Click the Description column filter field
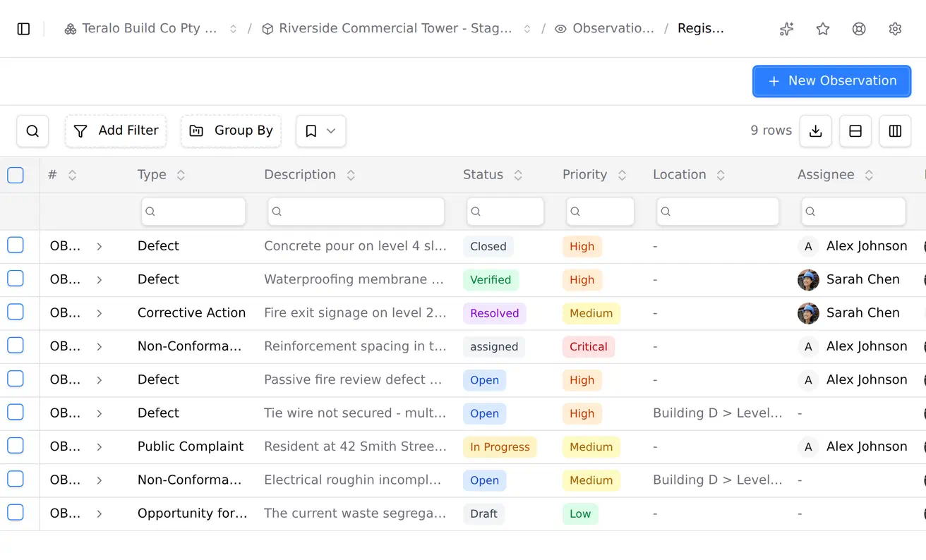Screen dimensions: 926x560 tap(356, 212)
